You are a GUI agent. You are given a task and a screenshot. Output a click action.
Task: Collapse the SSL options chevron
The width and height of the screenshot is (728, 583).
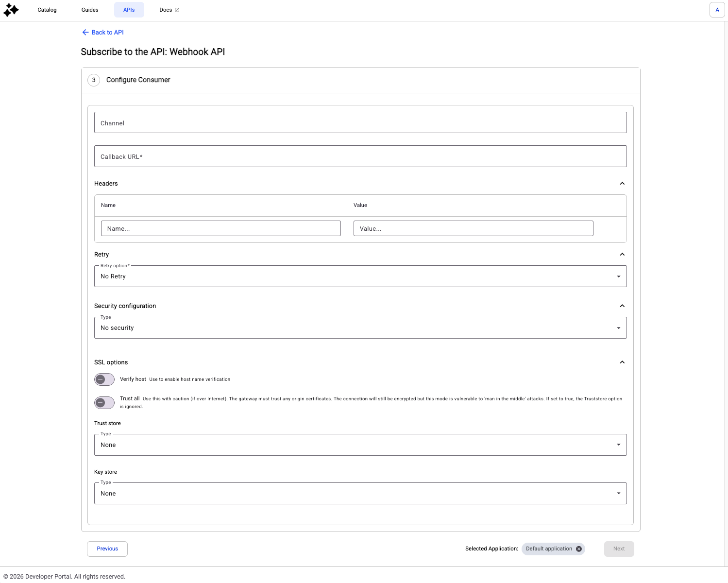tap(622, 362)
